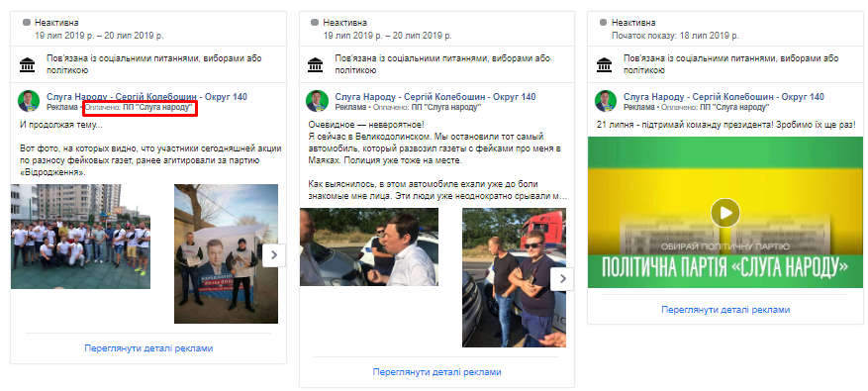Click the payer label ПП "Слуга народу" in the third ad
868x391 pixels.
click(734, 108)
